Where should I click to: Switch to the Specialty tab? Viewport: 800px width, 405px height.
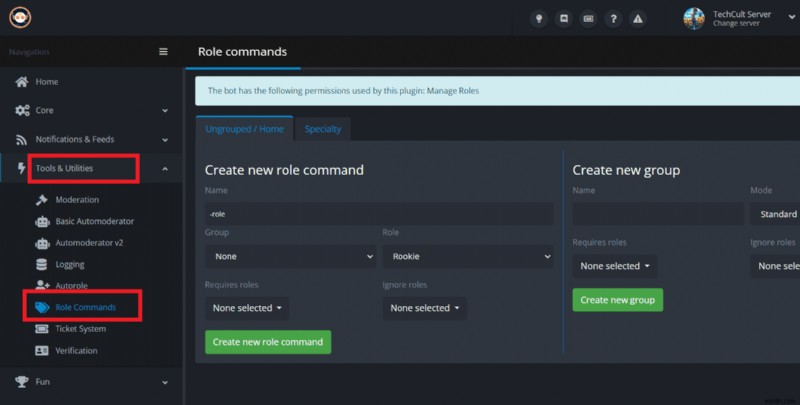(323, 129)
